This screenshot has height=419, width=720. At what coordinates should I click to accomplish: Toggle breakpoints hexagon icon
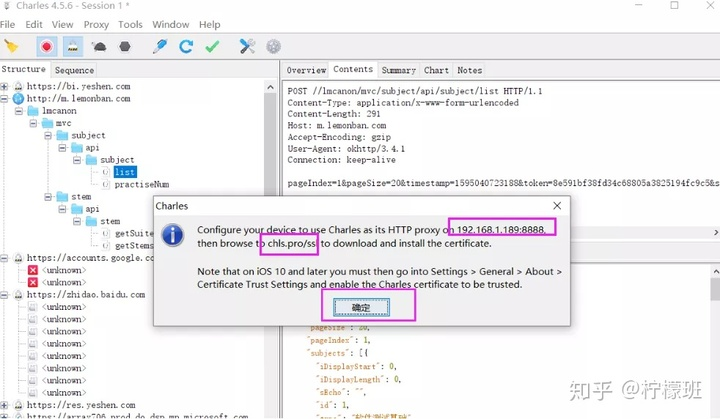125,46
